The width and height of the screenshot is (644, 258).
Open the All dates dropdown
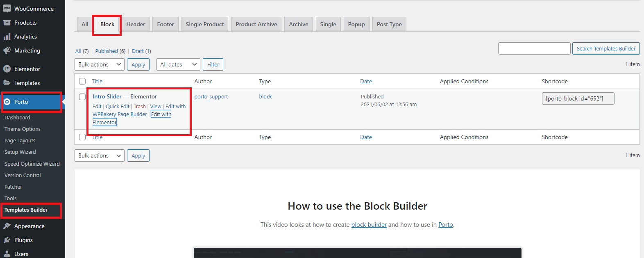pyautogui.click(x=178, y=64)
